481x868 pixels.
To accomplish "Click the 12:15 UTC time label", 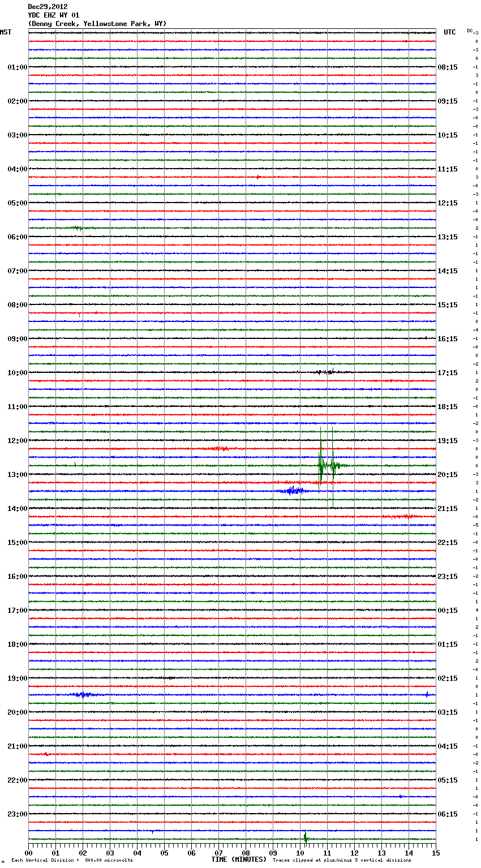I will click(x=448, y=203).
